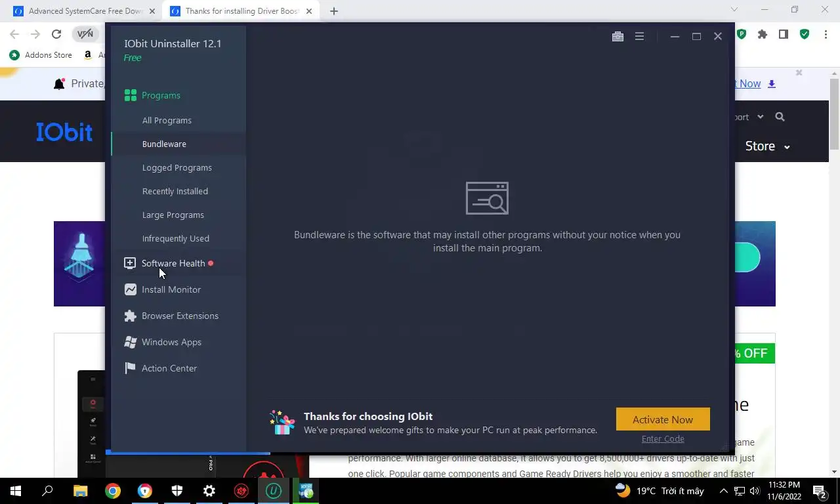Viewport: 840px width, 504px height.
Task: Click the Software Health plus icon
Action: pos(130,263)
